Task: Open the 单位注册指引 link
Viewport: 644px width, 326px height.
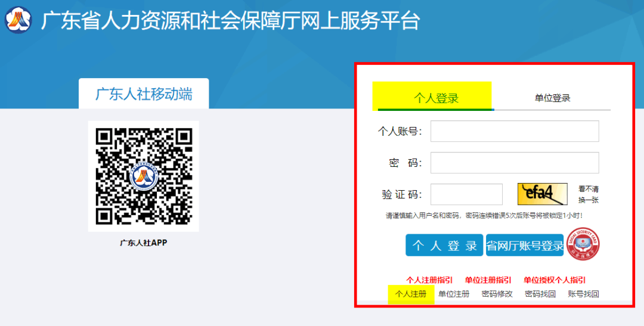Action: click(x=488, y=280)
